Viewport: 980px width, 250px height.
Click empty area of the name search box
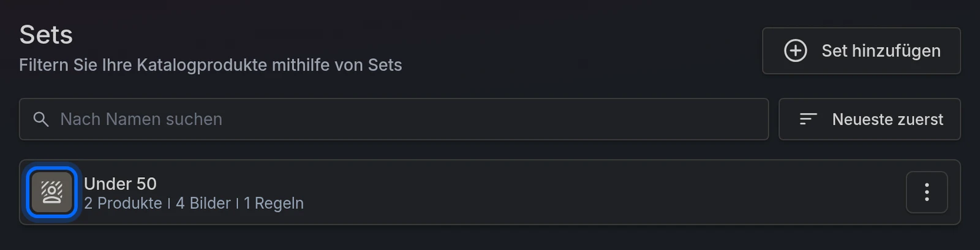(x=490, y=119)
